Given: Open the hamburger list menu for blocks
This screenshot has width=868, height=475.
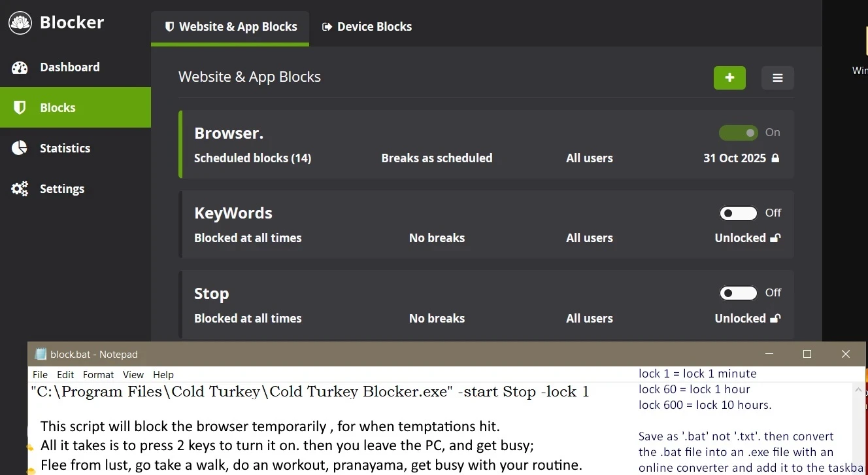Looking at the screenshot, I should click(777, 78).
